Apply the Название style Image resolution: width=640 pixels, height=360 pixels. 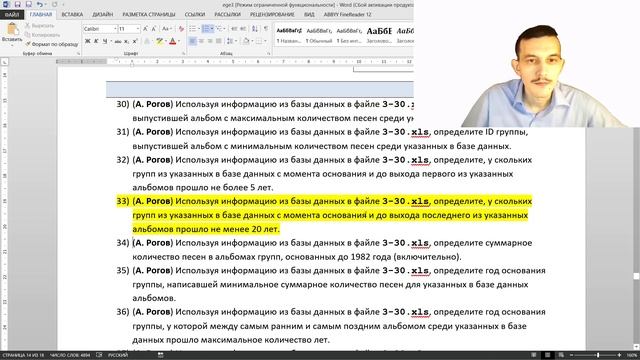[x=289, y=36]
